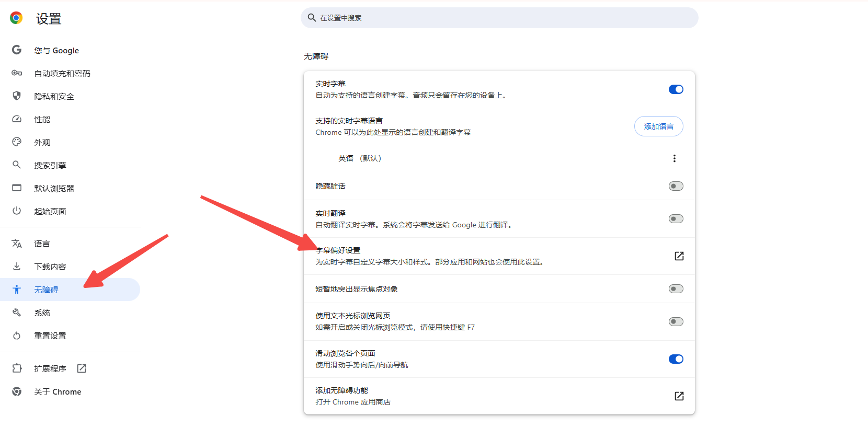Viewport: 868px width, 439px height.
Task: Enable 使用文本光标浏览网页 toggle
Action: (x=676, y=321)
